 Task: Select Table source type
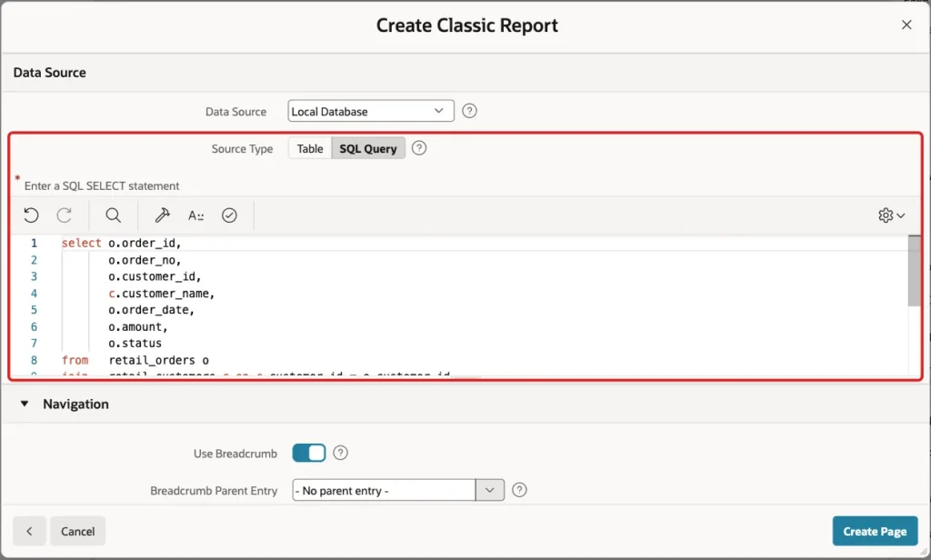click(310, 148)
